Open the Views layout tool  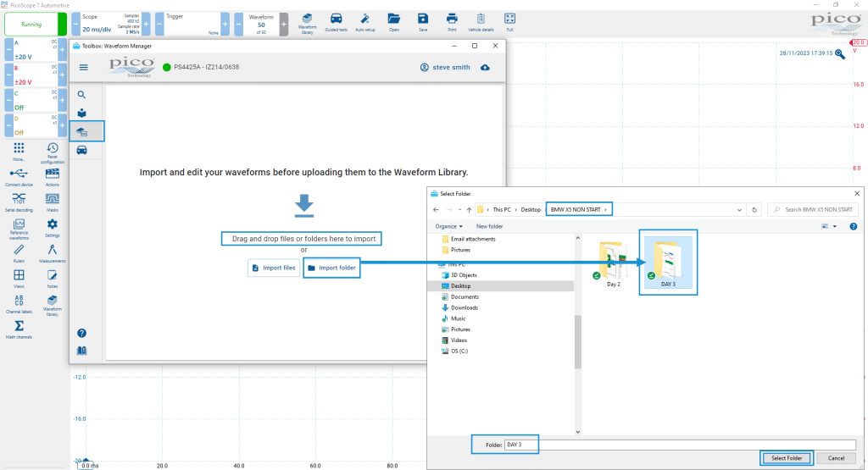tap(19, 279)
